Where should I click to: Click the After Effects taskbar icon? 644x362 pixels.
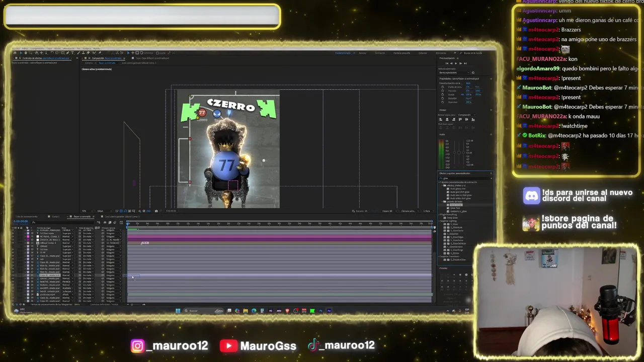(329, 311)
